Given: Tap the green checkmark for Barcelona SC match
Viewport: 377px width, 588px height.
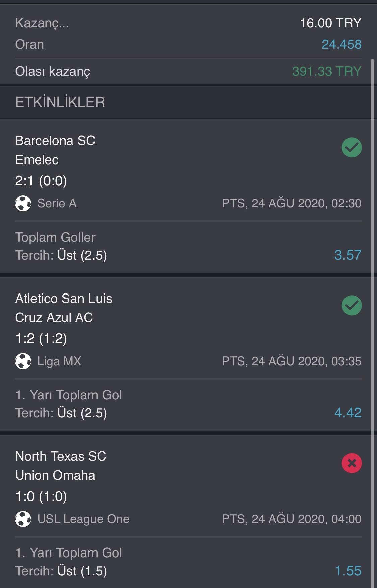Looking at the screenshot, I should 352,147.
